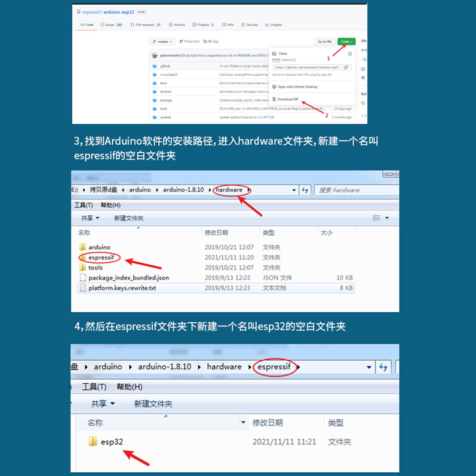Switch to the Security tab
The width and height of the screenshot is (476, 476).
(249, 25)
